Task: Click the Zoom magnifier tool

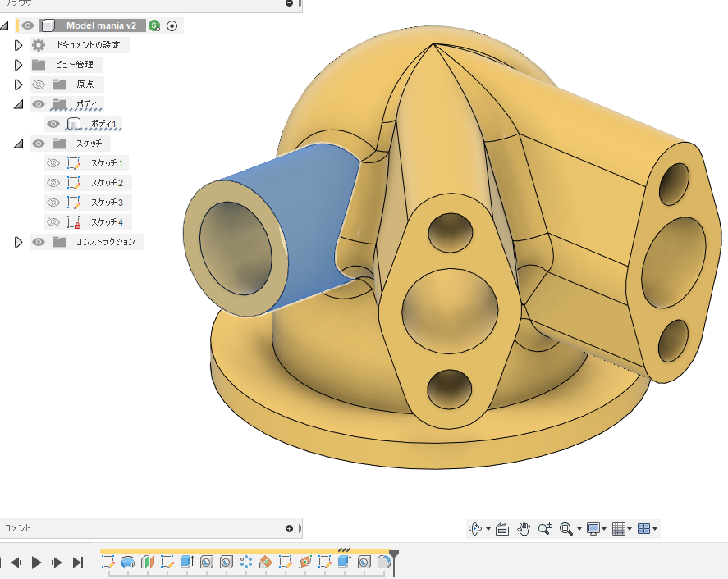Action: (x=543, y=529)
